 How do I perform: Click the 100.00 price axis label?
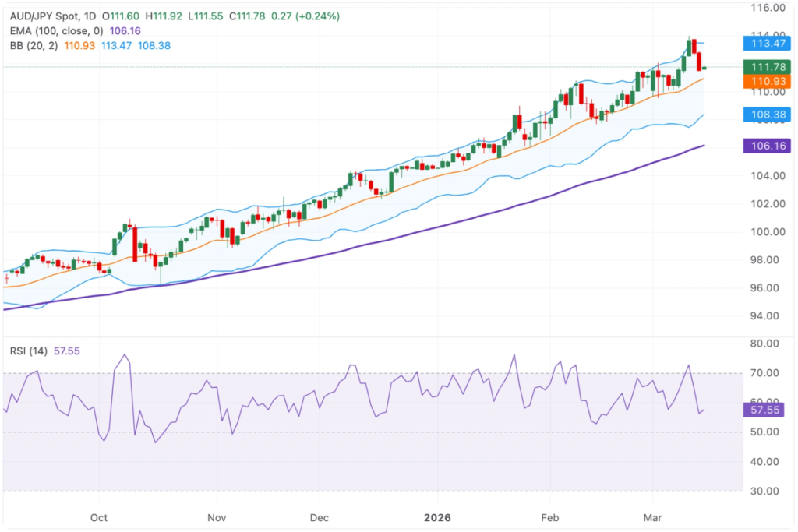pyautogui.click(x=767, y=232)
